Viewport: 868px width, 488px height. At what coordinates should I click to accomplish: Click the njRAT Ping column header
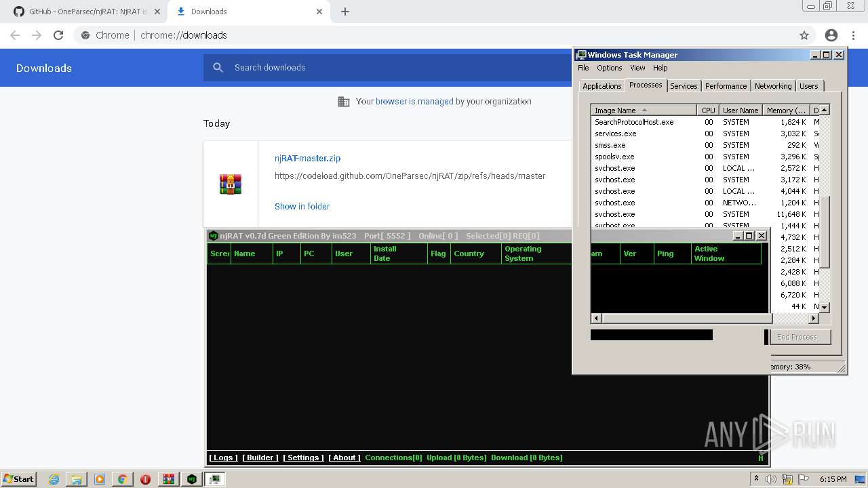point(672,253)
